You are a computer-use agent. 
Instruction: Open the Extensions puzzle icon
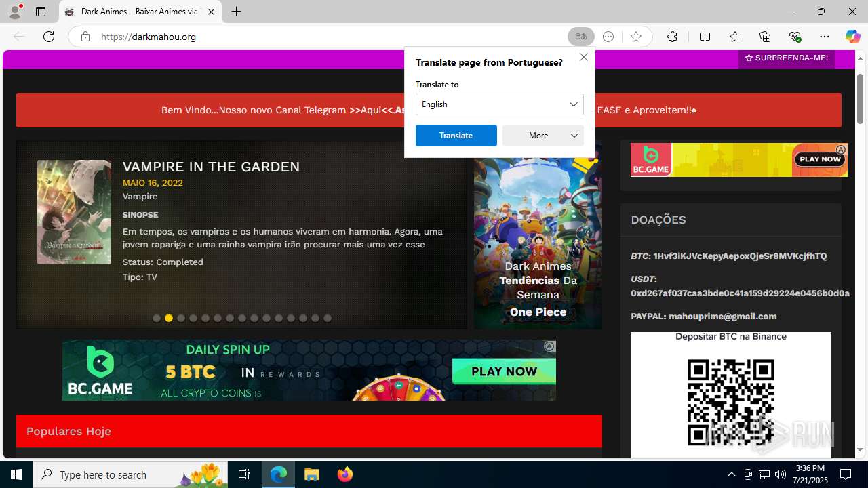672,37
